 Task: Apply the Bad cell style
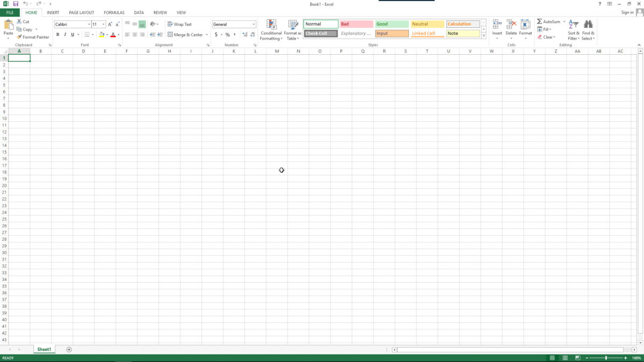[x=356, y=24]
